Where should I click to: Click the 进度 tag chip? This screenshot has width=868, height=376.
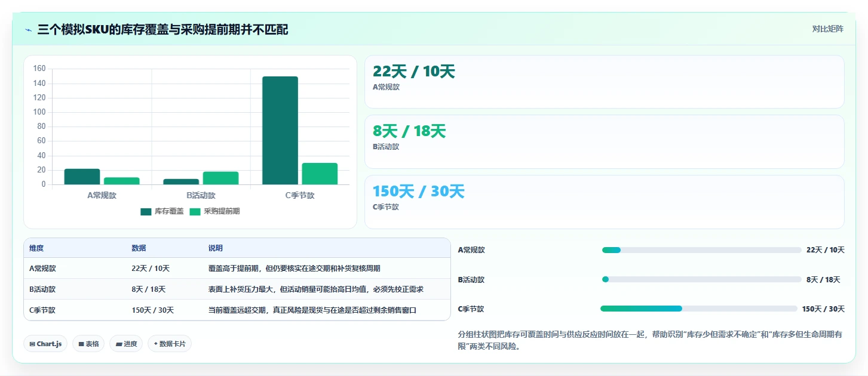point(126,344)
